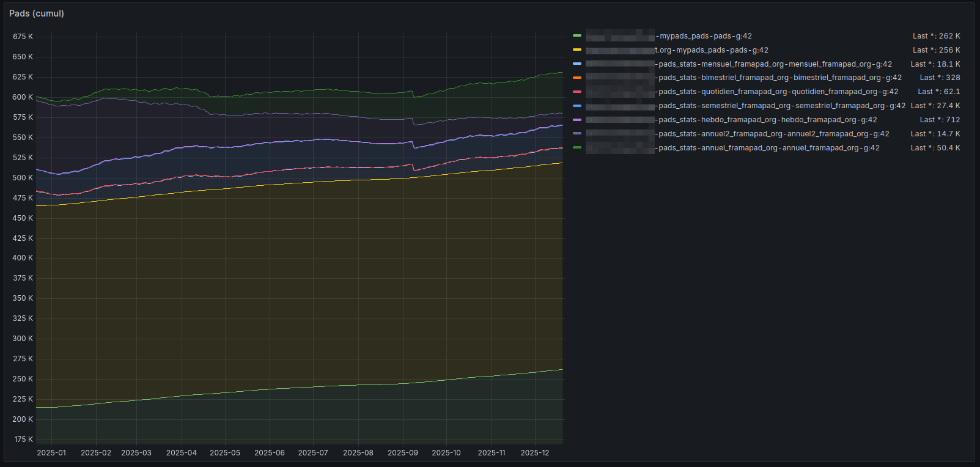Click the violet swatch next to the hebdo series
980x467 pixels.
[577, 120]
